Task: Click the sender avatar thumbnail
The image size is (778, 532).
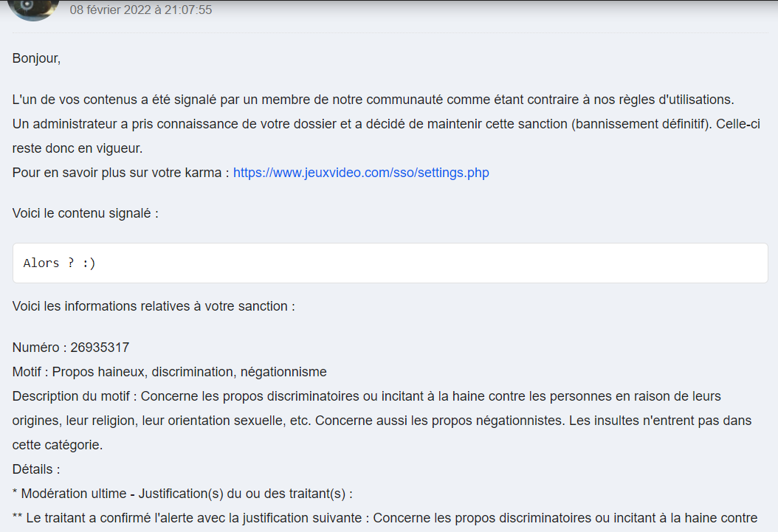Action: pos(32,10)
